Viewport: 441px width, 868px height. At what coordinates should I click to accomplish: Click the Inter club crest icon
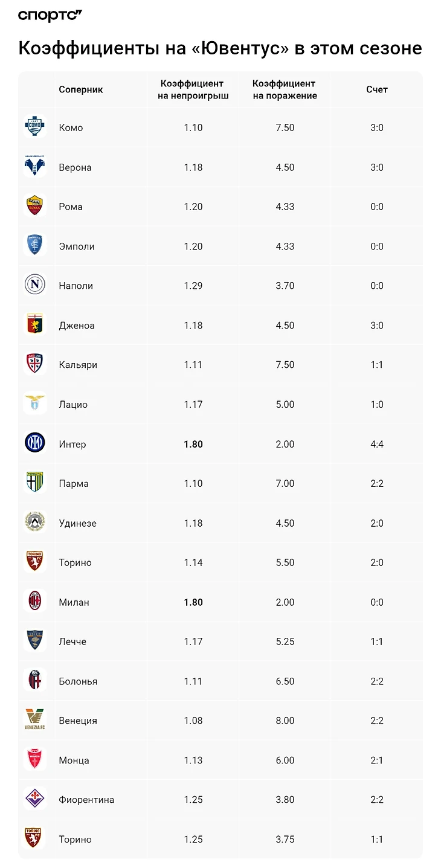pyautogui.click(x=35, y=444)
